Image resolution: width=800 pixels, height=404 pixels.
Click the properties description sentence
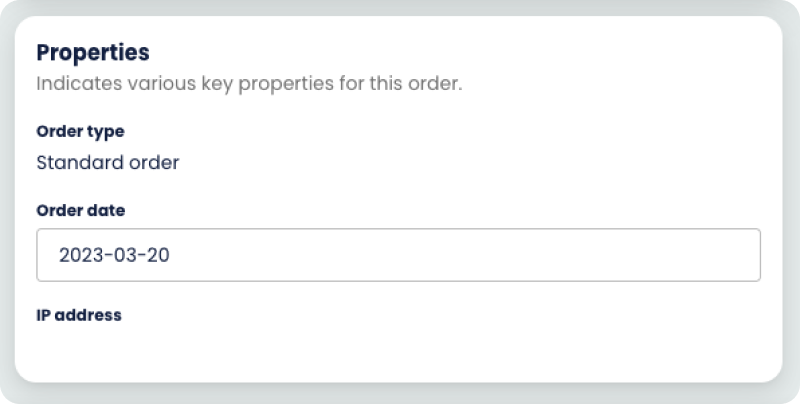click(x=249, y=84)
